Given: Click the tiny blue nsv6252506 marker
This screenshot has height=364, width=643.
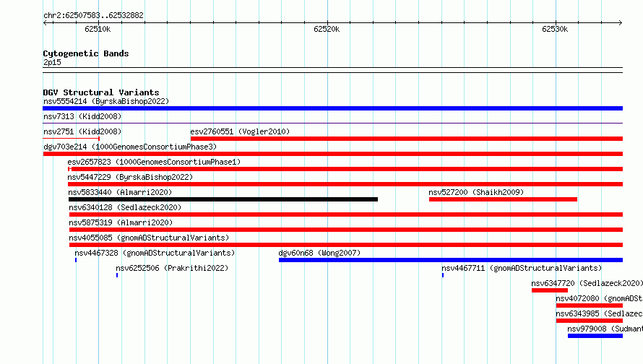Looking at the screenshot, I should click(117, 275).
